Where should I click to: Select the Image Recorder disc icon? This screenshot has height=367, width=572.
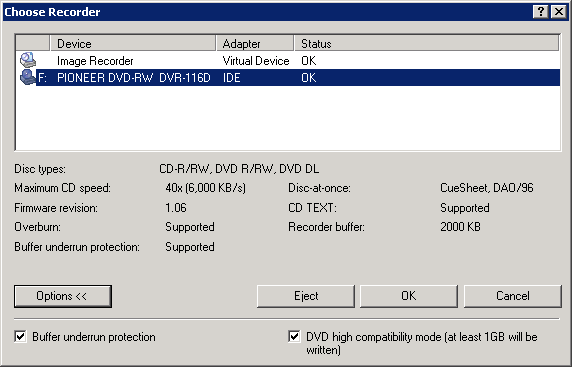click(x=28, y=60)
